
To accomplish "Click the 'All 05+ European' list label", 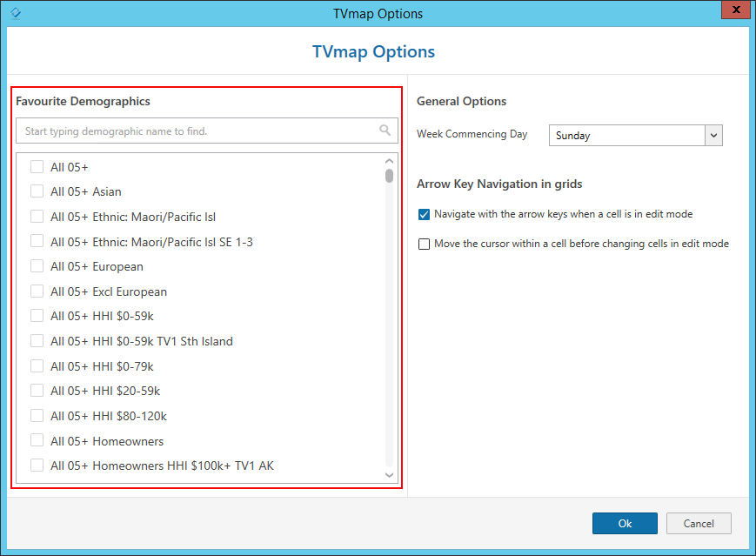I will [x=97, y=266].
